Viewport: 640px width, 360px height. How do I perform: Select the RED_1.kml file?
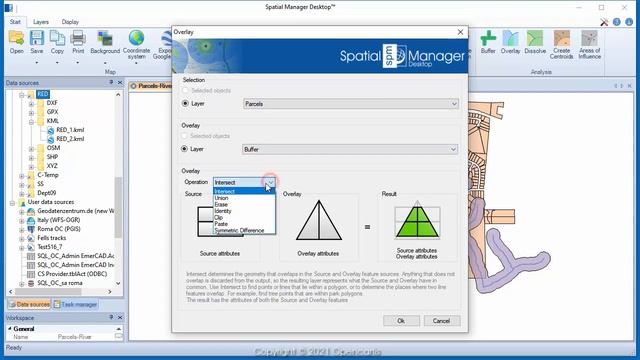click(70, 130)
